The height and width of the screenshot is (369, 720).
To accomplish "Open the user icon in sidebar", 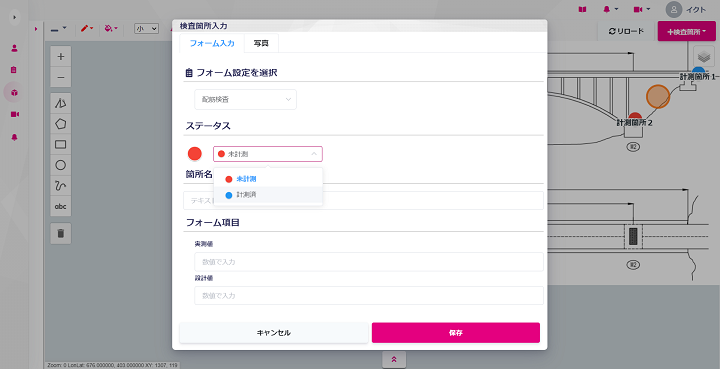I will 14,48.
